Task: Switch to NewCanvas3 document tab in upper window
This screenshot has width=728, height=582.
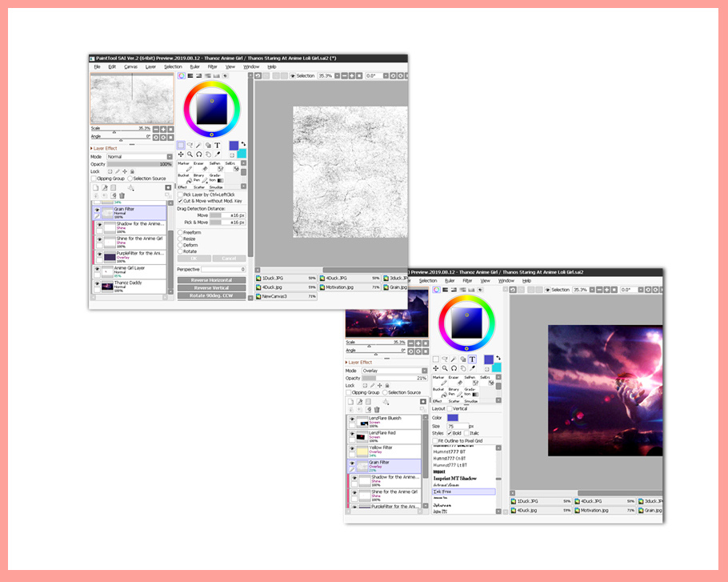Action: [x=286, y=296]
